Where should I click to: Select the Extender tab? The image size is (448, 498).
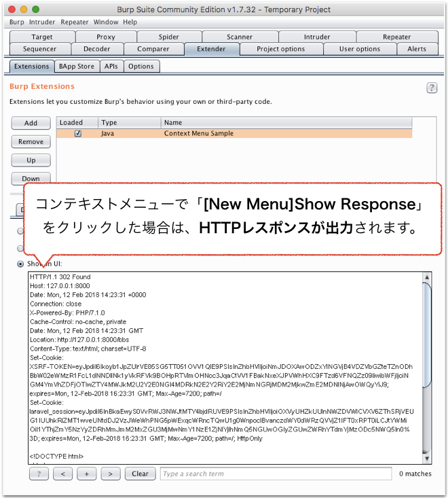(x=211, y=49)
